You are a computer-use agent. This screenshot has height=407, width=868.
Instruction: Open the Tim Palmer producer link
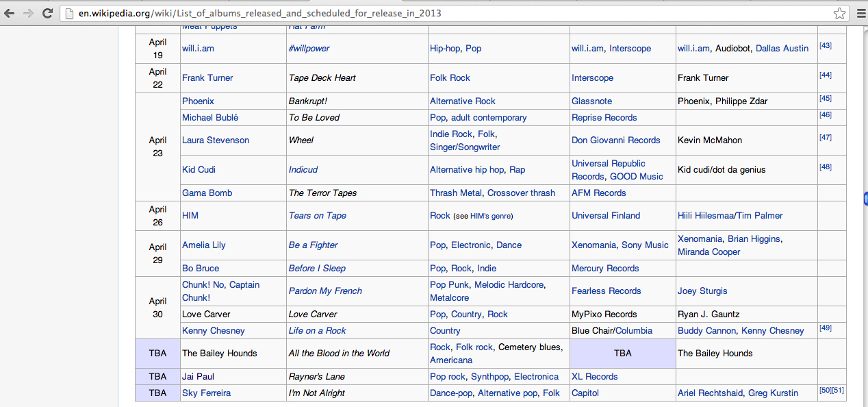(760, 216)
